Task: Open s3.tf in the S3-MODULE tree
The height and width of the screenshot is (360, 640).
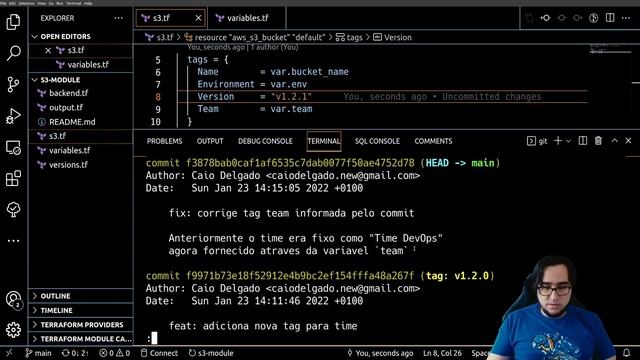Action: (57, 136)
